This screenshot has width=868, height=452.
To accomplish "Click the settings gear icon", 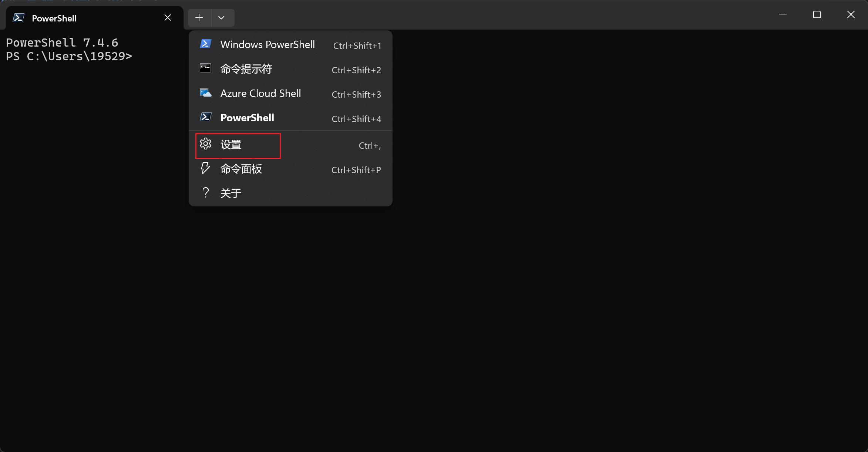I will (x=206, y=144).
